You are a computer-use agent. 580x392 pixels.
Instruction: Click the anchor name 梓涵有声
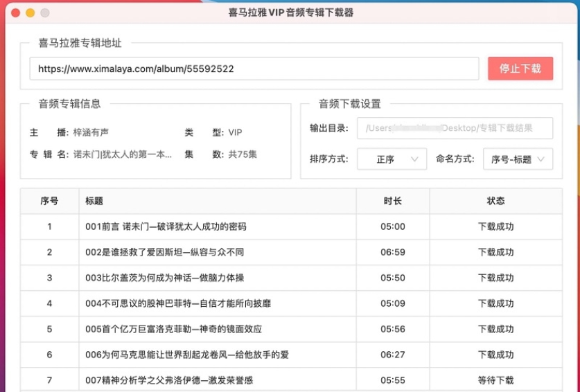[91, 132]
